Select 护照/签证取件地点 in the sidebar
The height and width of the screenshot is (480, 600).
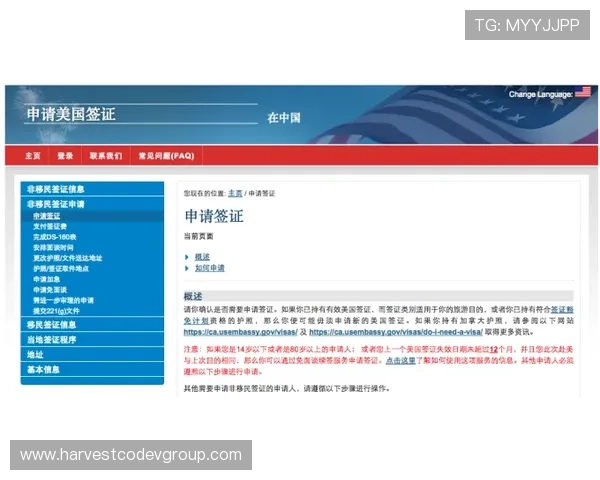tap(61, 269)
